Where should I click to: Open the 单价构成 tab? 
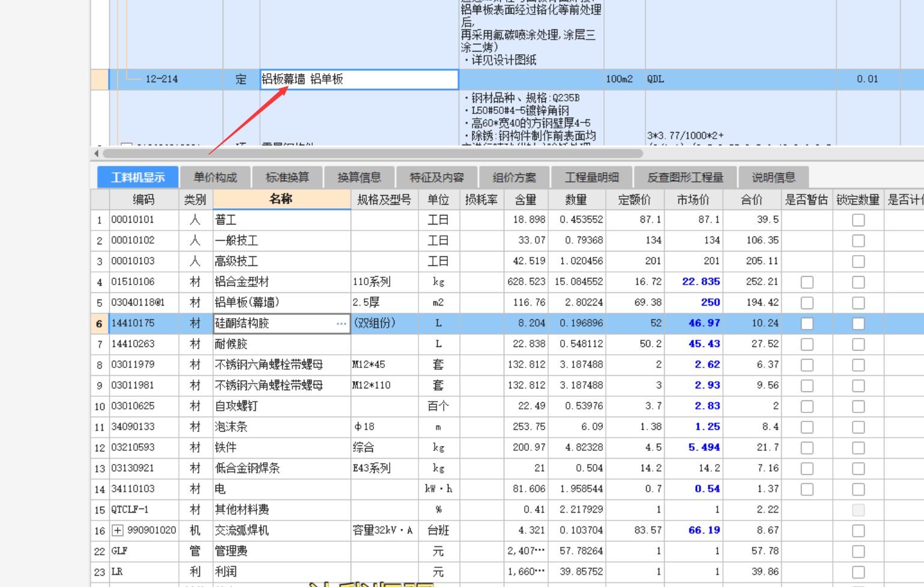(x=215, y=177)
